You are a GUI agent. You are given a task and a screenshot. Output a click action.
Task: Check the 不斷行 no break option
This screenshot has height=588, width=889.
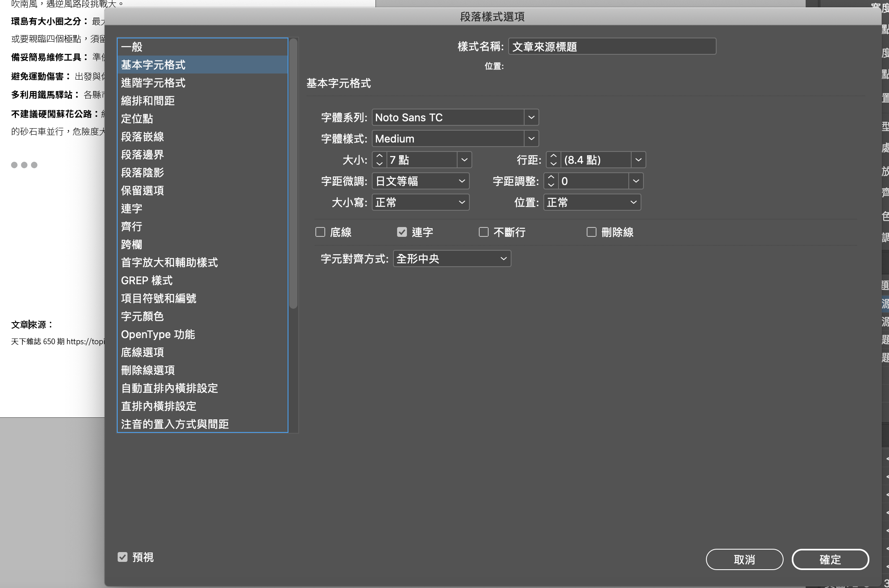click(484, 232)
